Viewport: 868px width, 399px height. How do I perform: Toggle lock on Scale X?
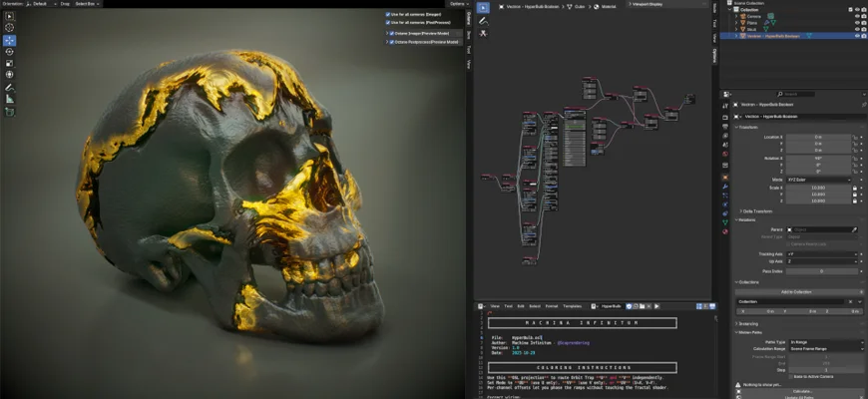pyautogui.click(x=855, y=189)
